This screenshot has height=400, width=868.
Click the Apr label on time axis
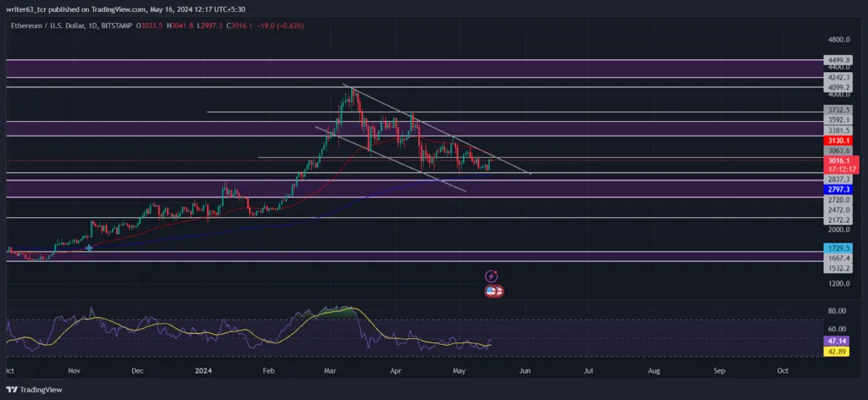point(395,371)
